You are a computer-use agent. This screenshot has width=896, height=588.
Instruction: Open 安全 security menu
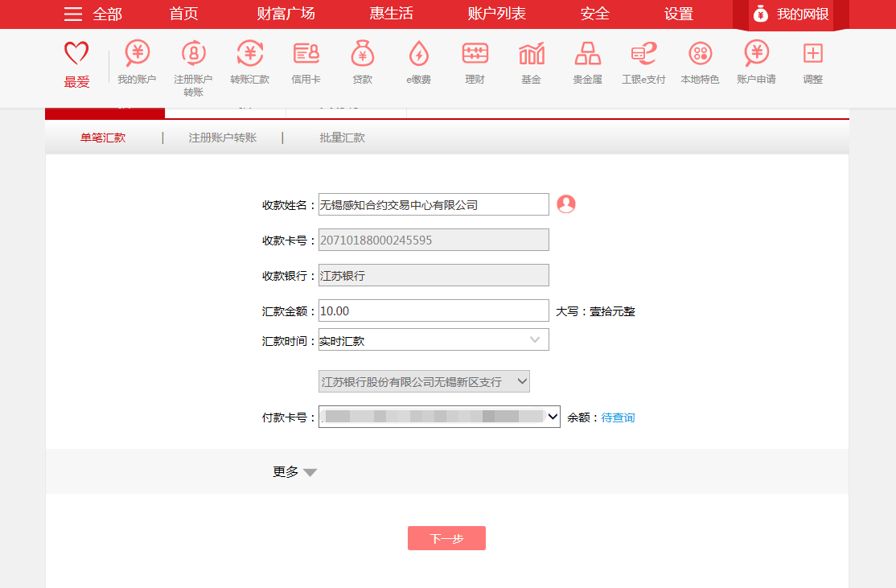[595, 14]
